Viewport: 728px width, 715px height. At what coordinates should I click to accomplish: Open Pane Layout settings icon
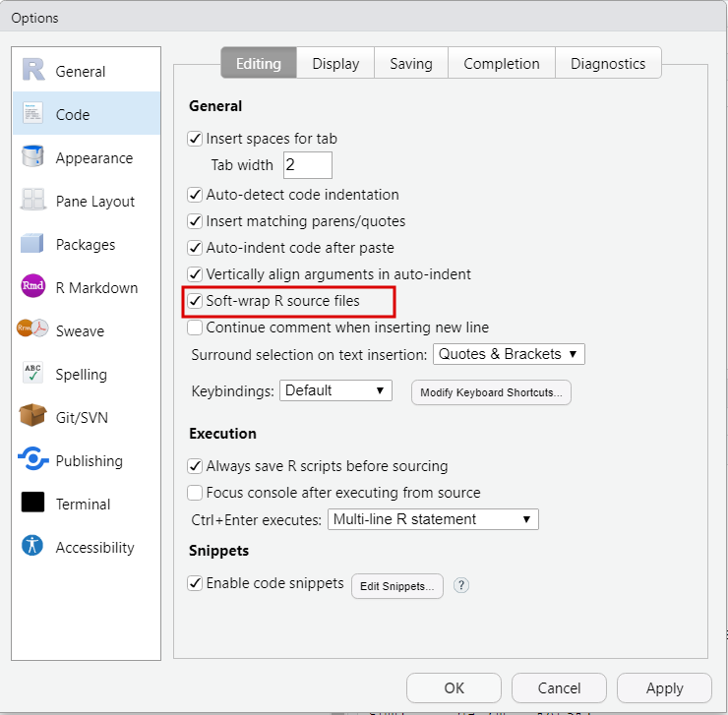(x=33, y=201)
